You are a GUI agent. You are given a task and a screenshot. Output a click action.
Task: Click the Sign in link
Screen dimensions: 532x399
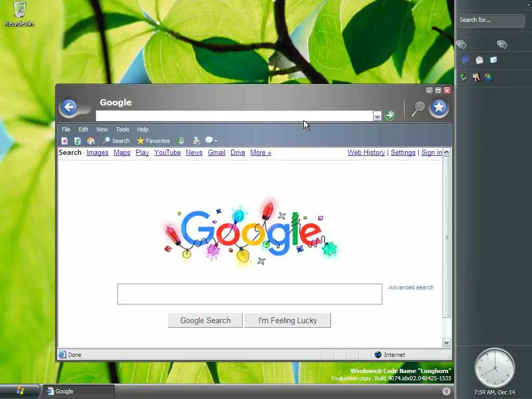[x=432, y=153]
